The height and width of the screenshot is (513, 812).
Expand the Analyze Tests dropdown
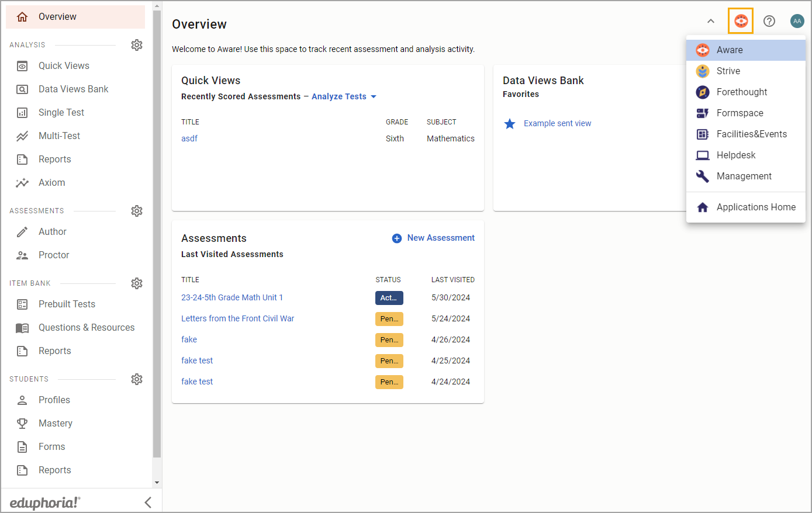[344, 96]
